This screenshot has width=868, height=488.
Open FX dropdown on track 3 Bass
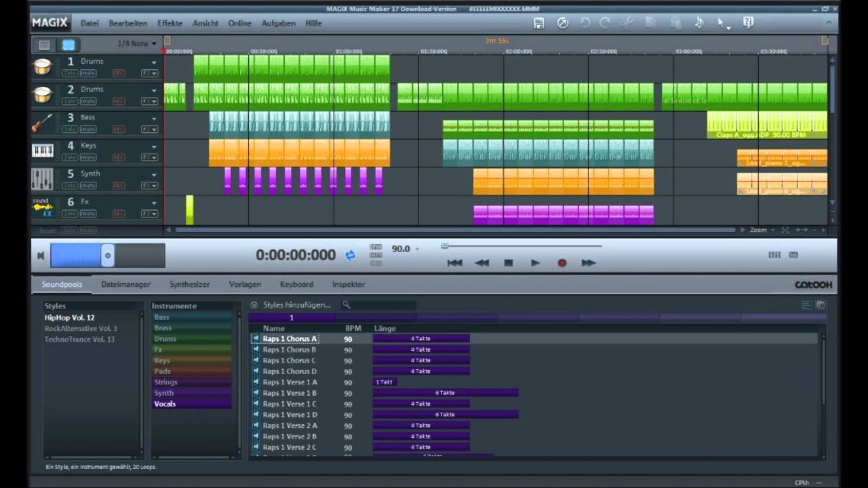click(149, 129)
